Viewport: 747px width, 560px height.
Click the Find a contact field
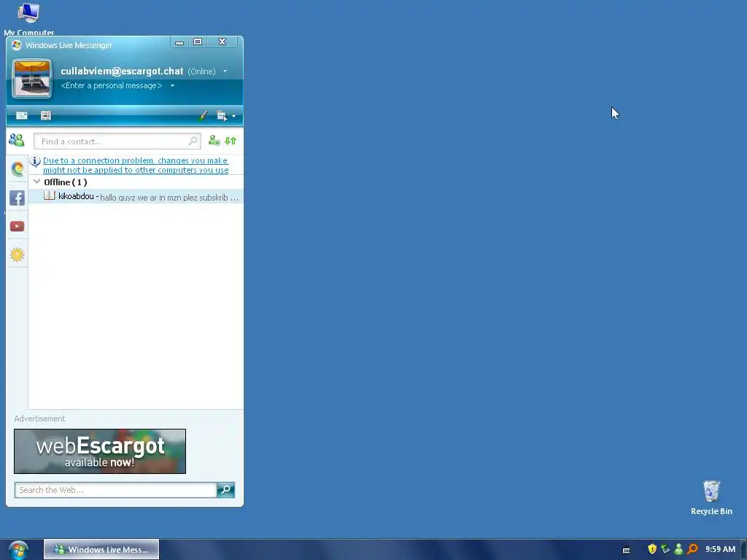[x=117, y=141]
